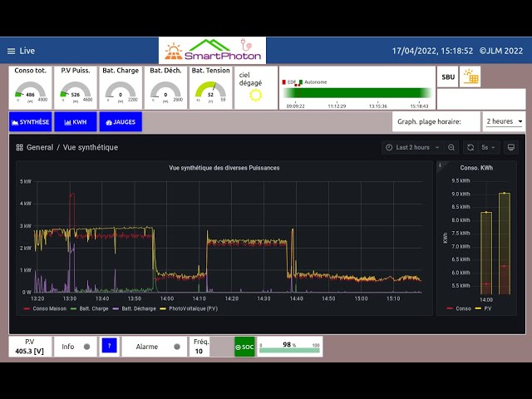Click the blue question mark help button

pyautogui.click(x=110, y=346)
